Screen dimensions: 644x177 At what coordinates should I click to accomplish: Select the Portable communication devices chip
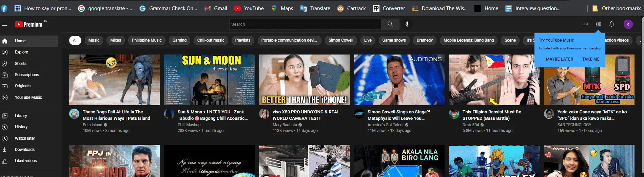point(289,40)
